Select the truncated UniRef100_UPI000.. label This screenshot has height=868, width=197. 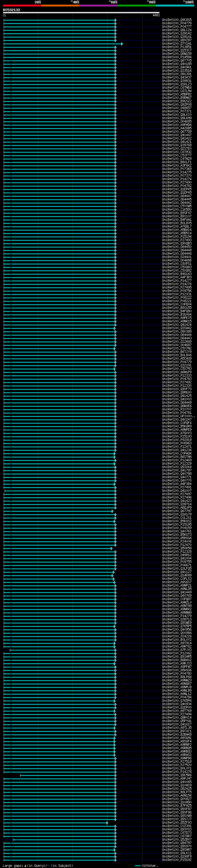point(179,416)
